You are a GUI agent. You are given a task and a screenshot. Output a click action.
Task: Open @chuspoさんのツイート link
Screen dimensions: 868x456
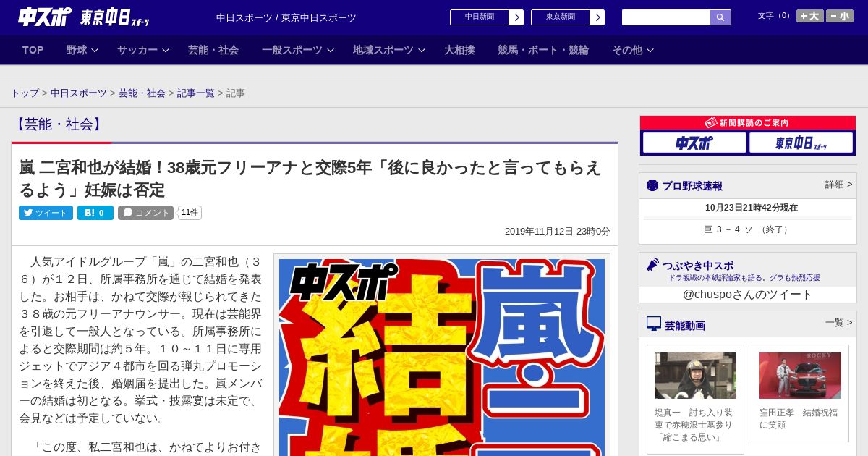point(748,295)
